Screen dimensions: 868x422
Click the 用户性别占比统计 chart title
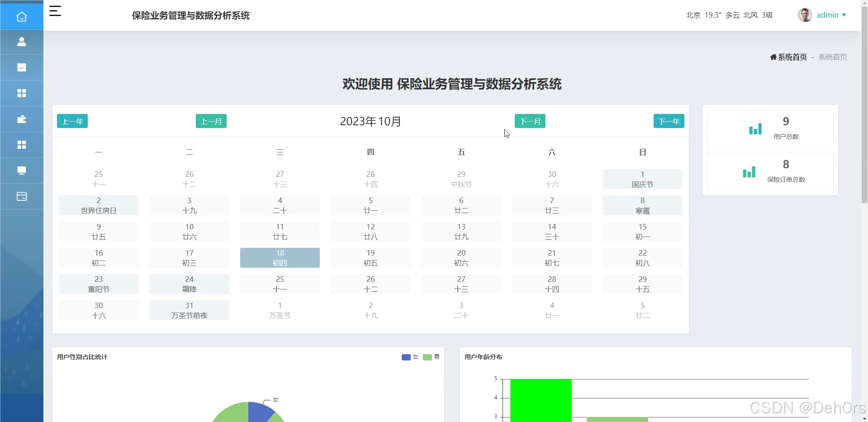tap(82, 357)
